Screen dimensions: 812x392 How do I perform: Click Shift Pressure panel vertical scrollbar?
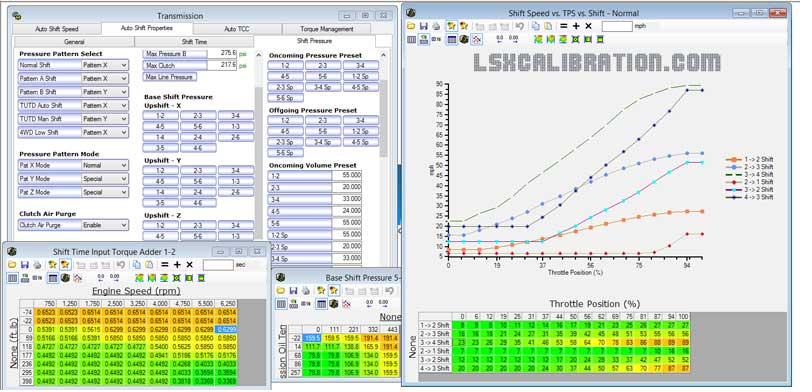[x=384, y=119]
